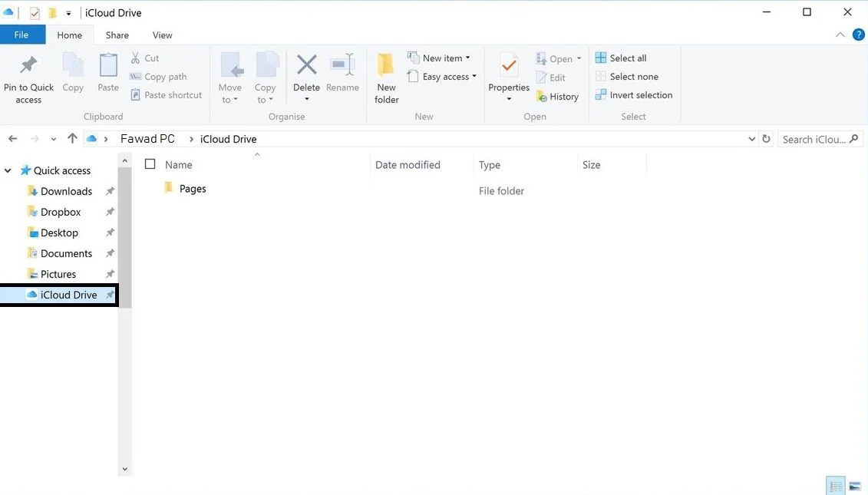Switch to the View tab
The width and height of the screenshot is (868, 495).
point(162,35)
